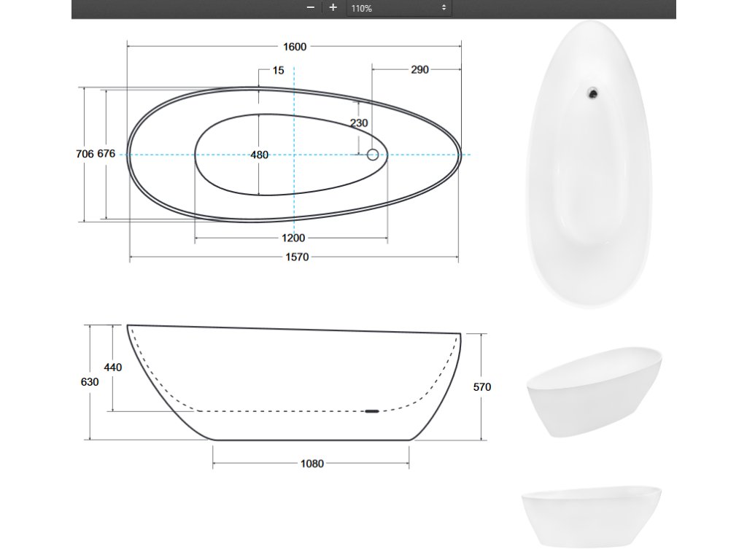The width and height of the screenshot is (747, 560).
Task: Click the 570 height dimension
Action: pos(481,387)
